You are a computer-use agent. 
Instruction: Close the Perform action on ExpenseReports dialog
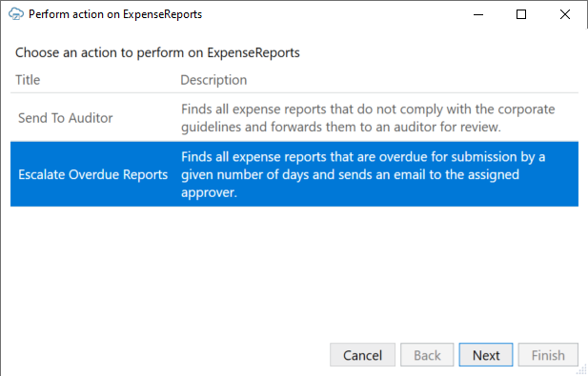pos(565,14)
